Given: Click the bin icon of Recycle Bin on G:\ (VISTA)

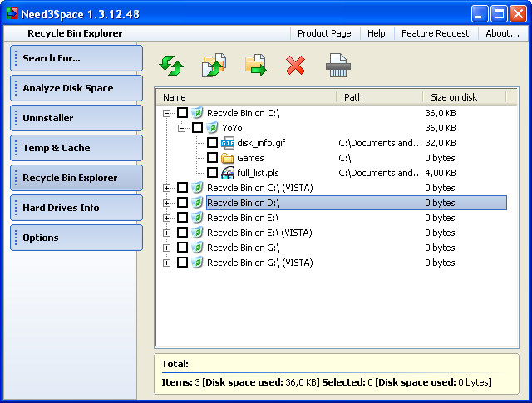Looking at the screenshot, I should click(x=197, y=263).
